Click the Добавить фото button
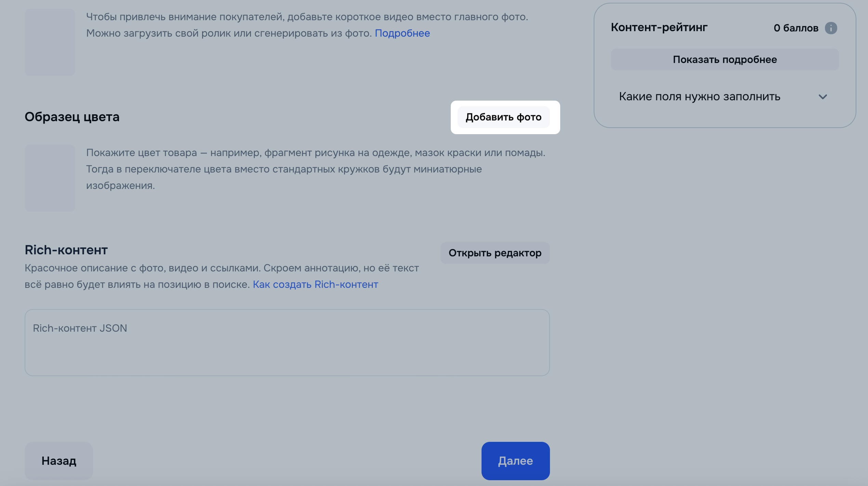The width and height of the screenshot is (868, 486). (x=503, y=117)
